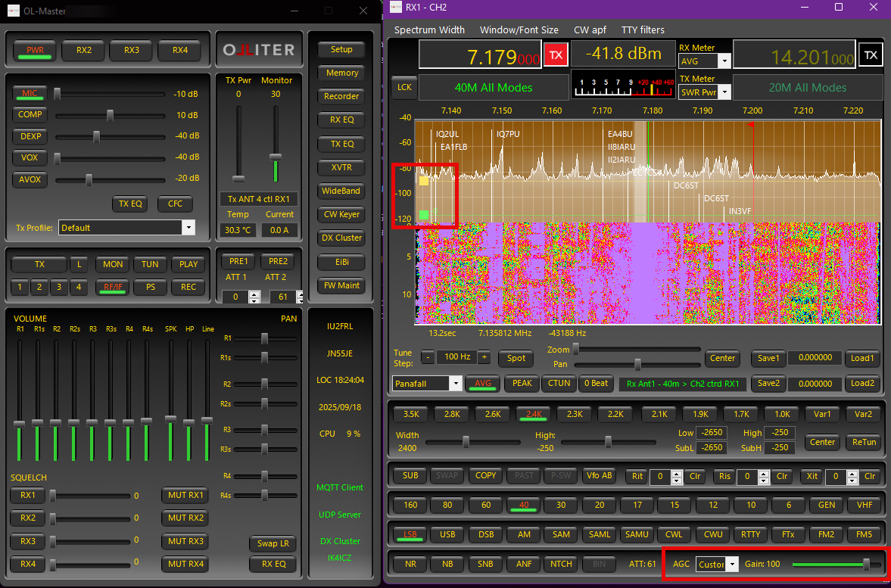Open the TTY filters menu
Screen dimensions: 891x588
[642, 30]
